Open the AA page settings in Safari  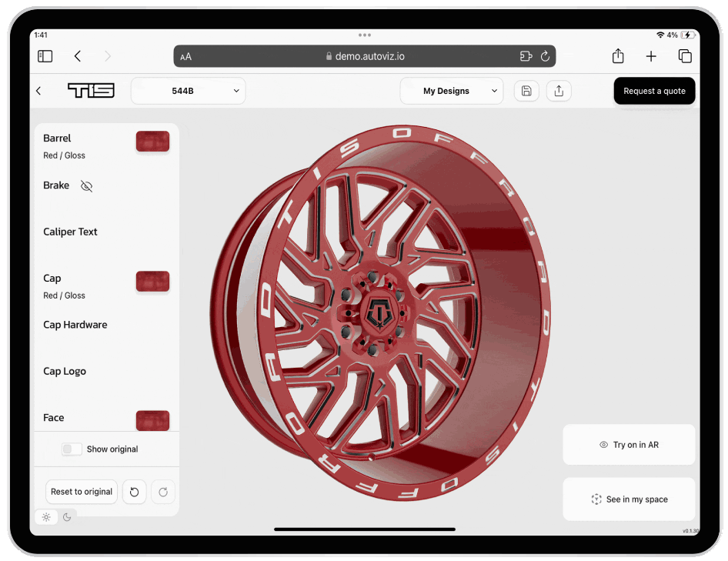185,56
